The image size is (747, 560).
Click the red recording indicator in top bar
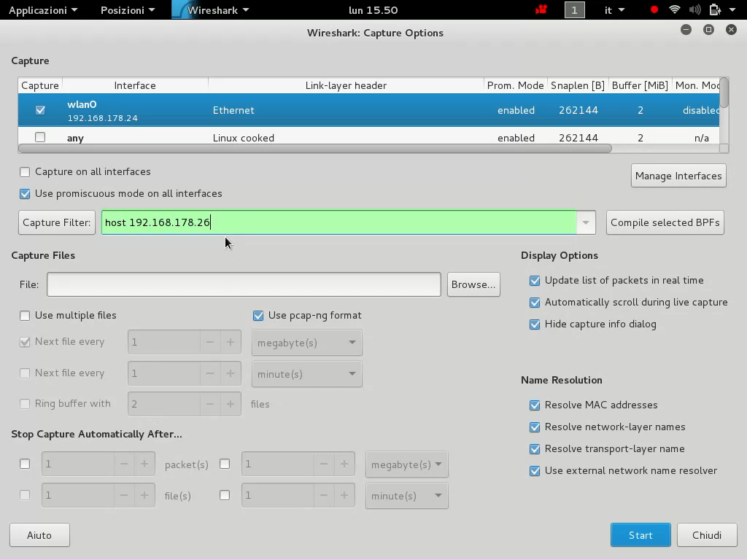(x=654, y=9)
